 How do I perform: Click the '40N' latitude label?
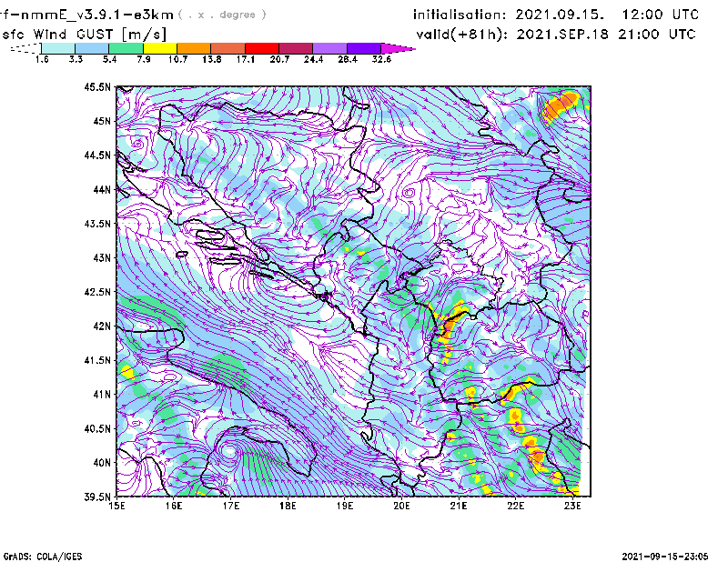point(102,463)
